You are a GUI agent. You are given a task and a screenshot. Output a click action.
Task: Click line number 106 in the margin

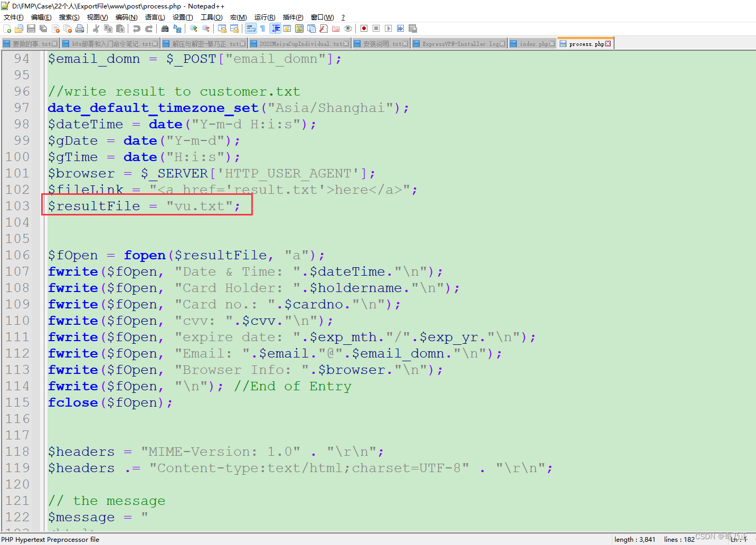pyautogui.click(x=17, y=255)
